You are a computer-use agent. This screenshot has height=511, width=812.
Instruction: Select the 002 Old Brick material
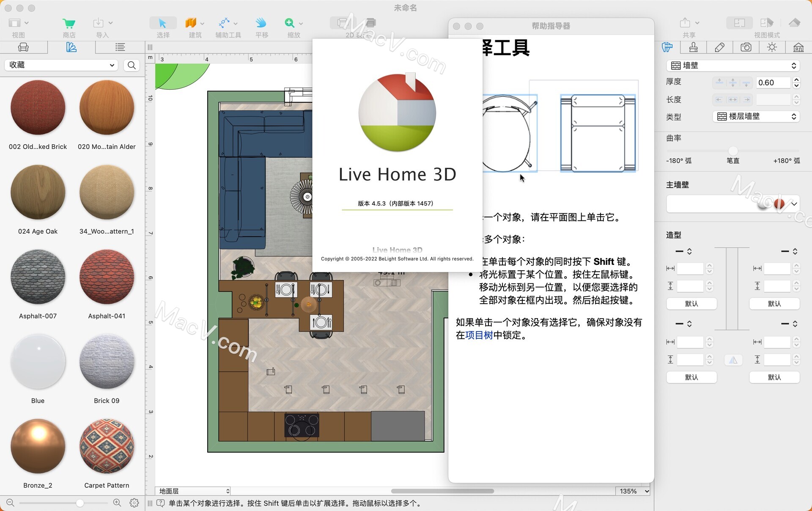(x=38, y=108)
